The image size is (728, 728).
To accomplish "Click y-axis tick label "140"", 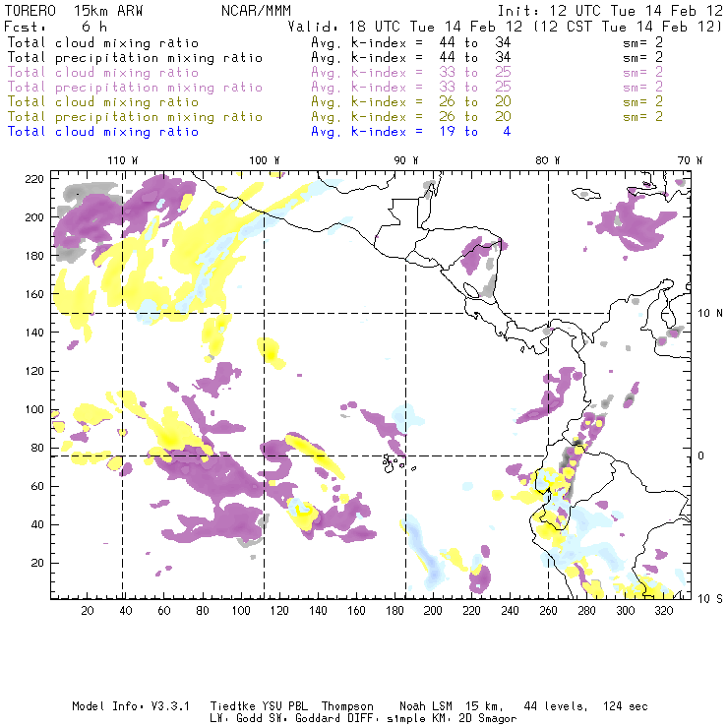I will click(x=34, y=333).
